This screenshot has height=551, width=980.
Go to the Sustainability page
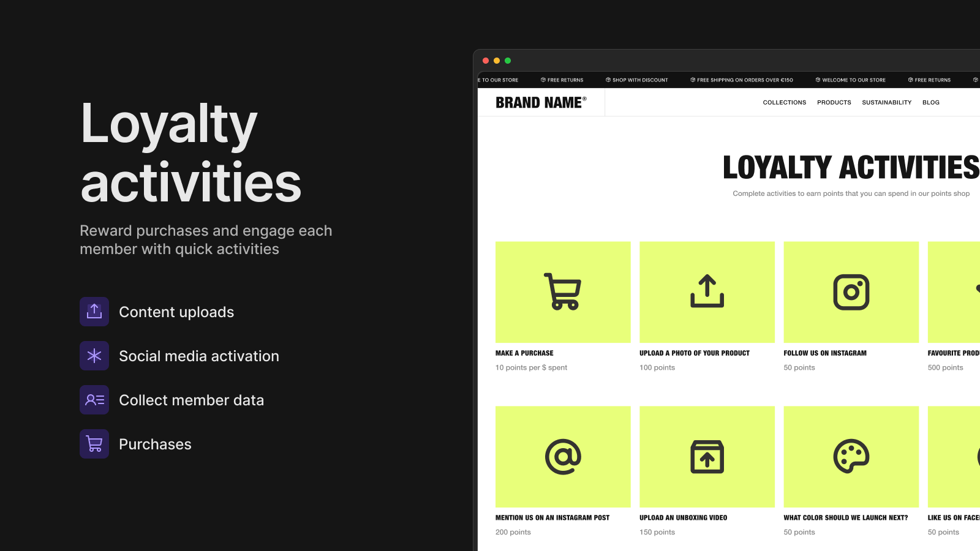coord(886,102)
